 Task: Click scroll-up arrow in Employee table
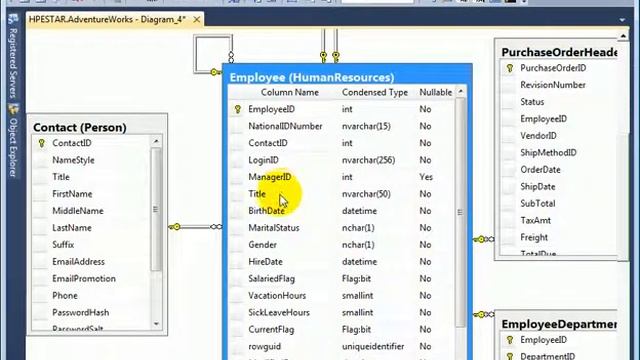[460, 91]
